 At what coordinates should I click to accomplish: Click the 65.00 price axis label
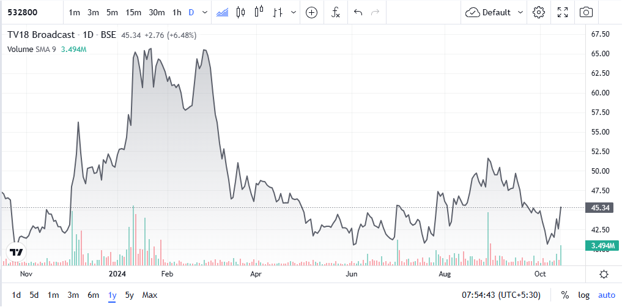(600, 54)
